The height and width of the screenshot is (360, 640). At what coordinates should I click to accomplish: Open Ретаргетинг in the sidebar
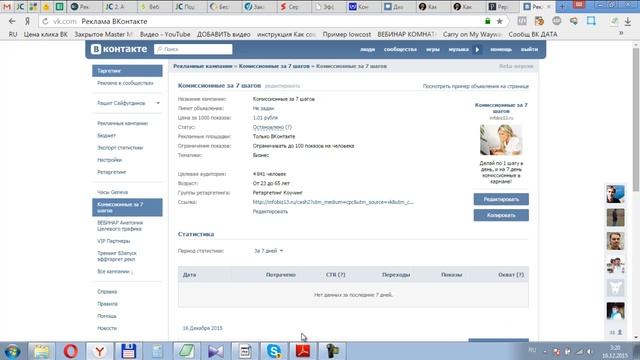tap(111, 172)
